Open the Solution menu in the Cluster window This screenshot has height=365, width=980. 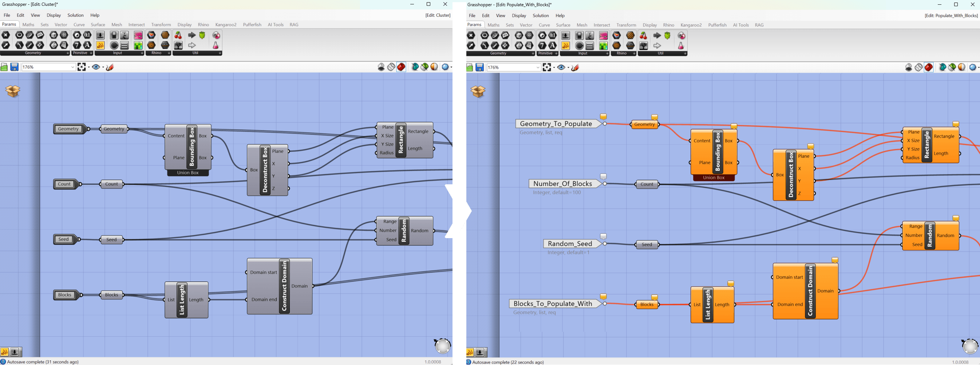pos(75,15)
